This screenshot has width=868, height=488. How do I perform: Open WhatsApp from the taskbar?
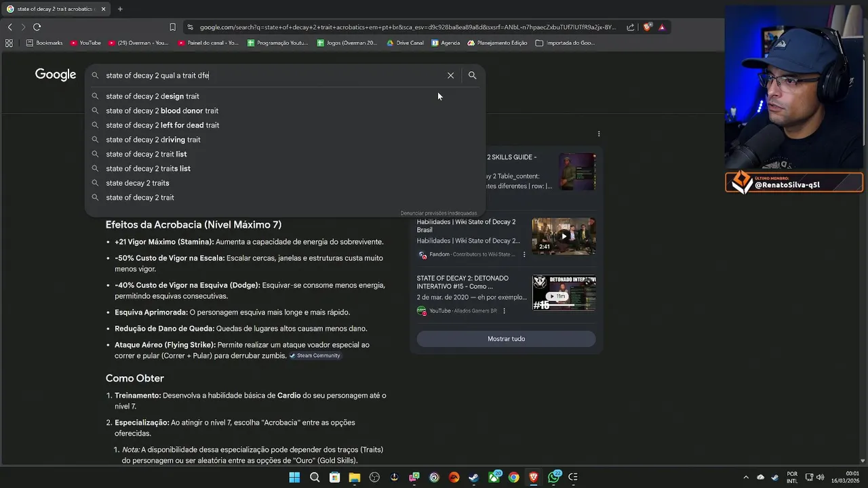(553, 477)
